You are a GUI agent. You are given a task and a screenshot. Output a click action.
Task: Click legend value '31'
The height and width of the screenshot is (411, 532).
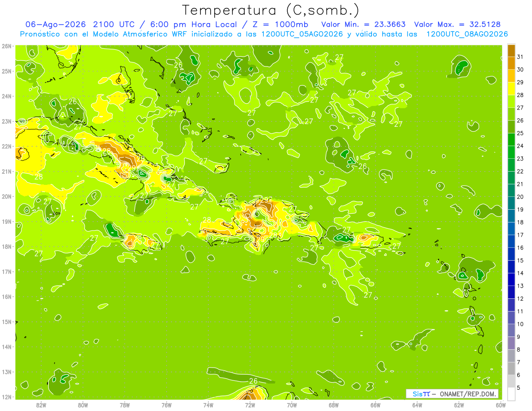520,56
